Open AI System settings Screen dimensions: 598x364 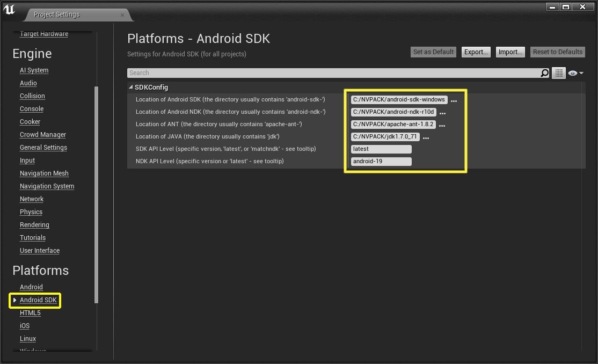34,70
